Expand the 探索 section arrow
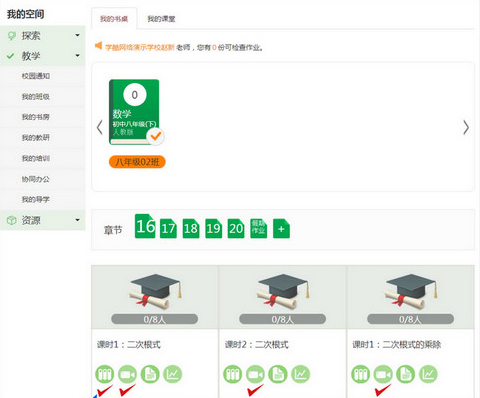This screenshot has width=480, height=398. click(x=77, y=35)
